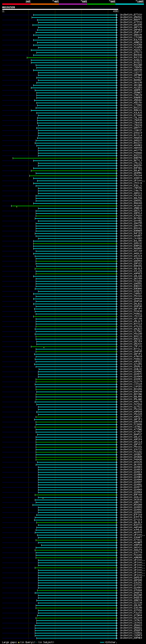Select label UniRef100_Q6P688
This screenshot has width=146, height=644.
tap(131, 580)
